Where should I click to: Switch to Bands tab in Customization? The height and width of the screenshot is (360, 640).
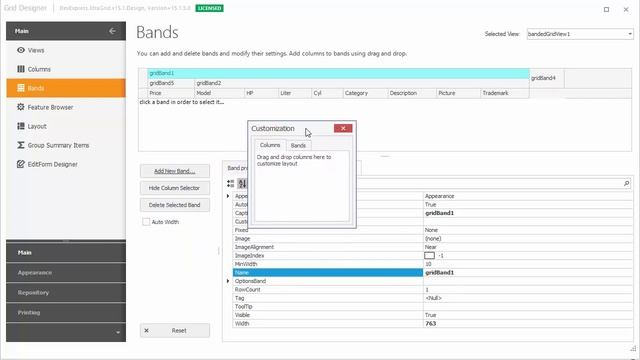[x=298, y=145]
